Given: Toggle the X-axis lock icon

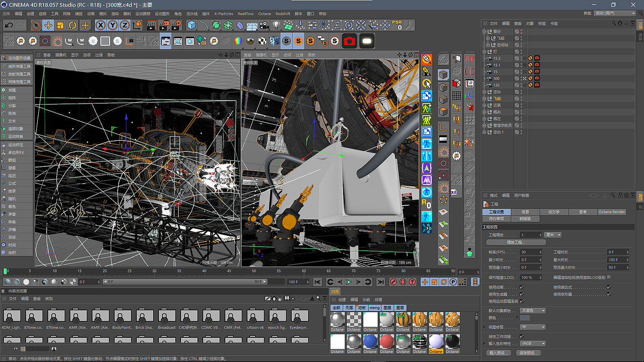Looking at the screenshot, I should click(x=101, y=25).
